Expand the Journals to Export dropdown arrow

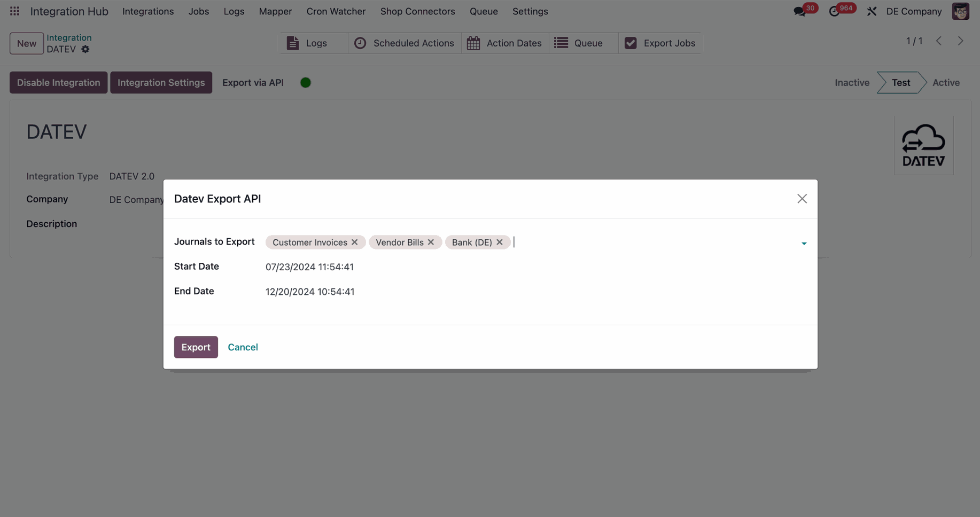[804, 244]
